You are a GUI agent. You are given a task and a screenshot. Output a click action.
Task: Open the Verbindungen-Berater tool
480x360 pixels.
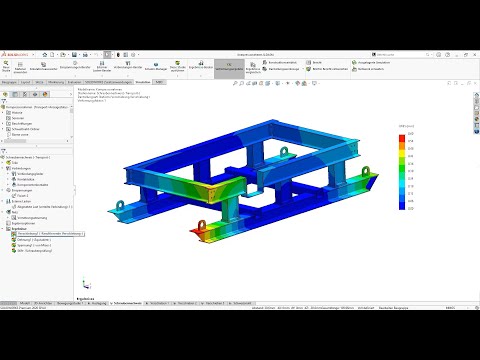(128, 65)
